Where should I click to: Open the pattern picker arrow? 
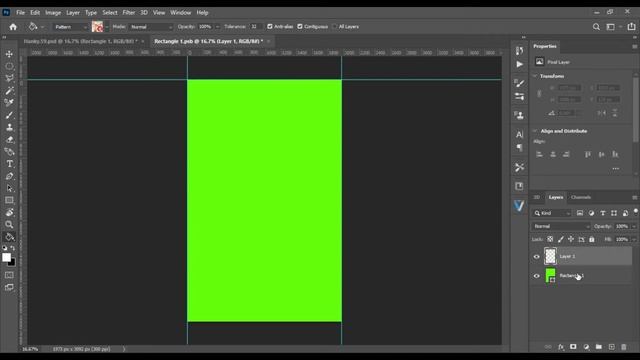(107, 27)
